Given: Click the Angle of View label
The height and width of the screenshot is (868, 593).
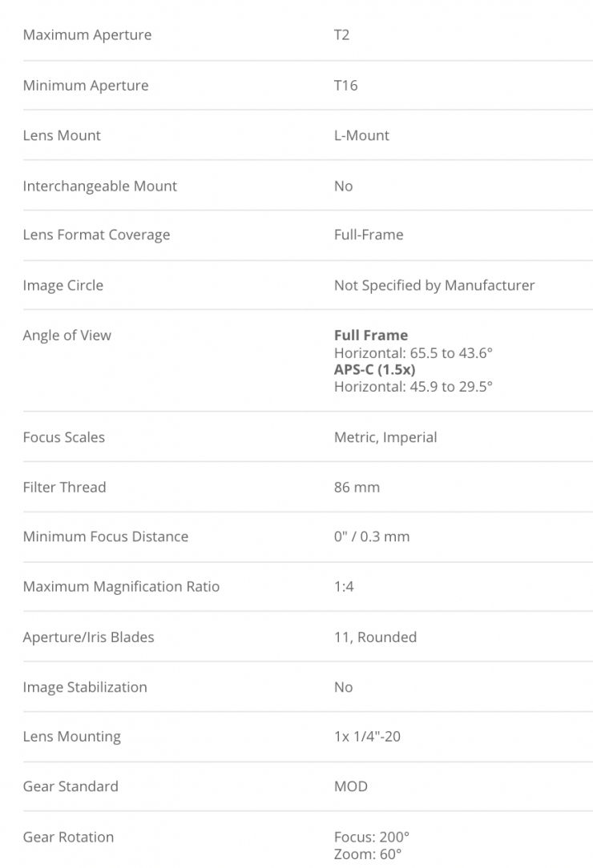Looking at the screenshot, I should pyautogui.click(x=67, y=336).
